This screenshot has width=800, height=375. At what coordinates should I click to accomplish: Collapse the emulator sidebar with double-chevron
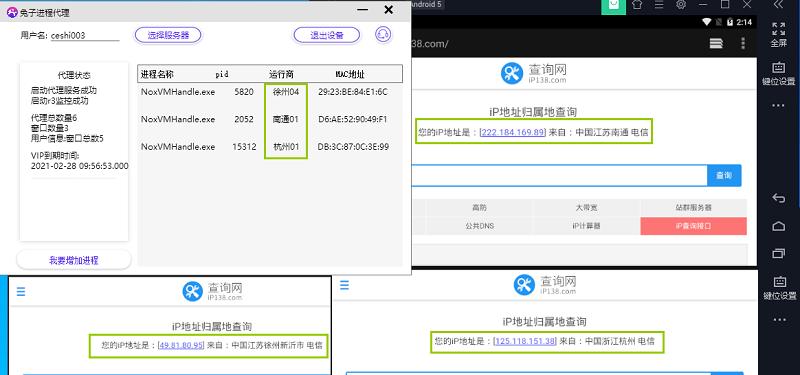pyautogui.click(x=778, y=5)
